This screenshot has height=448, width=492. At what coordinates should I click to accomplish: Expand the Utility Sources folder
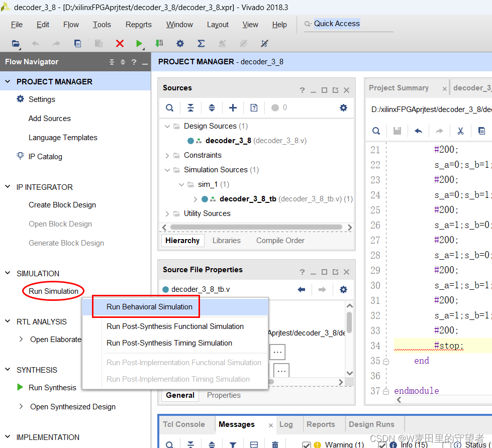(x=167, y=214)
